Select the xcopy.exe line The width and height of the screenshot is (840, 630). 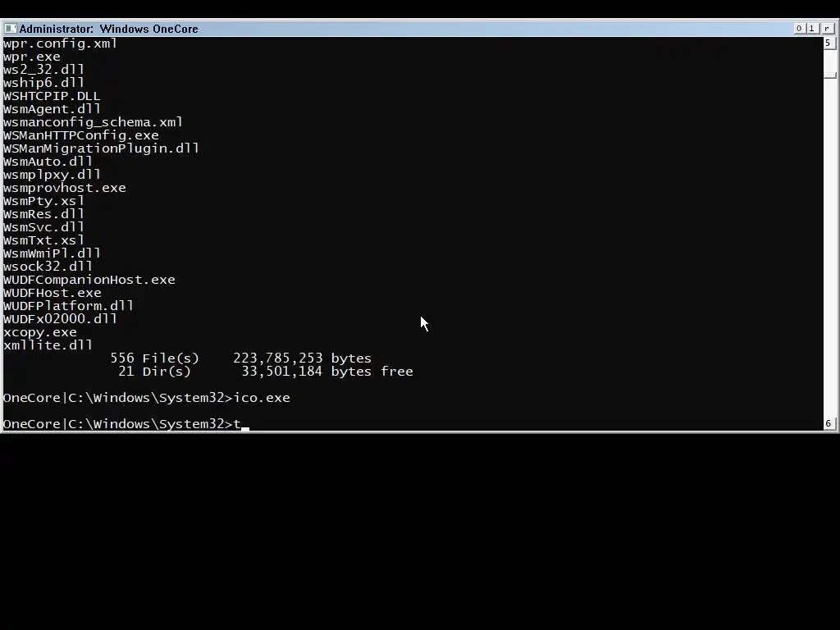click(40, 332)
